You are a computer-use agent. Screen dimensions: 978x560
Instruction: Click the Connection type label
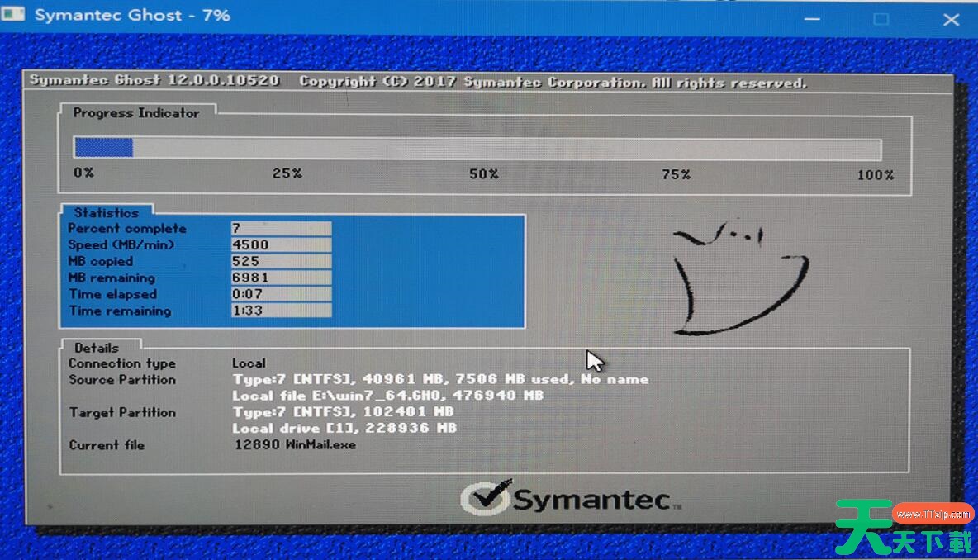122,363
